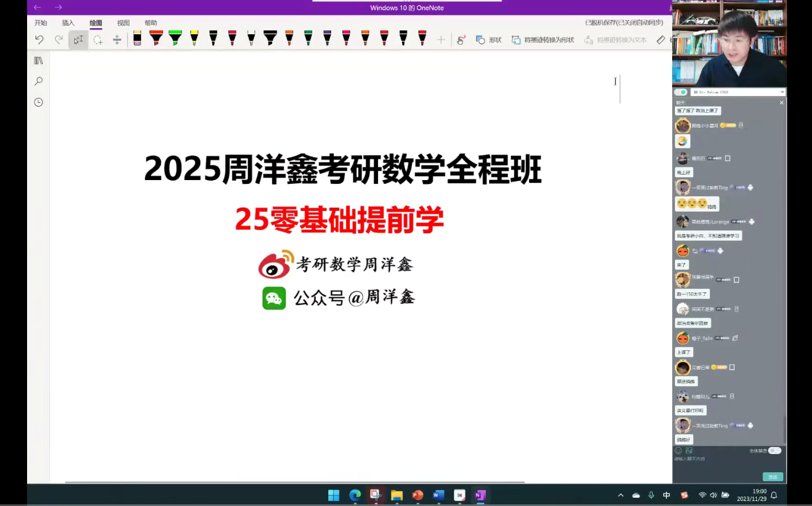Toggle the draw with touch icon
Screen dimensions: 812x506
(461, 40)
